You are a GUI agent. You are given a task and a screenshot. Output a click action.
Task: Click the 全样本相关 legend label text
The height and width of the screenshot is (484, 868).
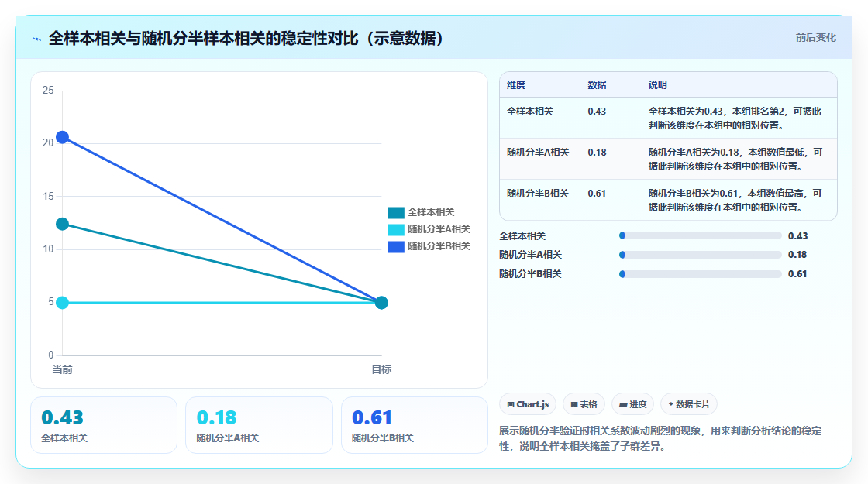(431, 212)
